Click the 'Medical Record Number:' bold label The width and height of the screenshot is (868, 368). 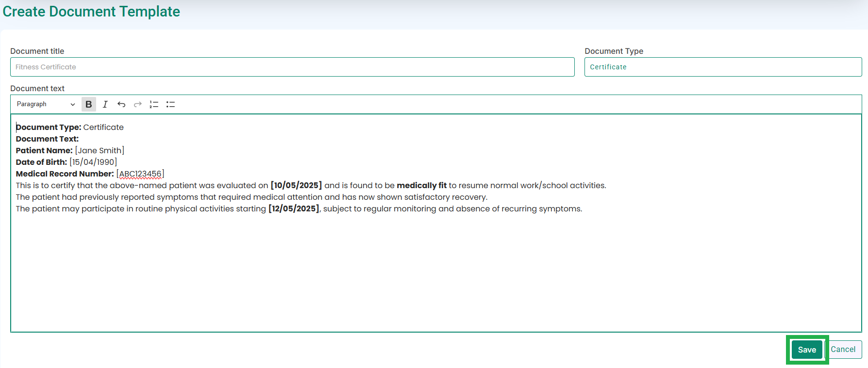pos(65,174)
